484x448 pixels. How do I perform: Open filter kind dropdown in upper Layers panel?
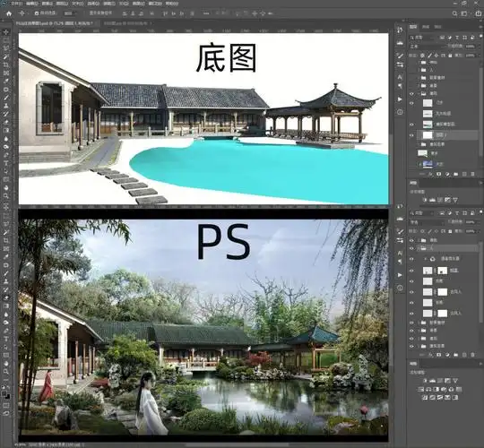point(421,38)
